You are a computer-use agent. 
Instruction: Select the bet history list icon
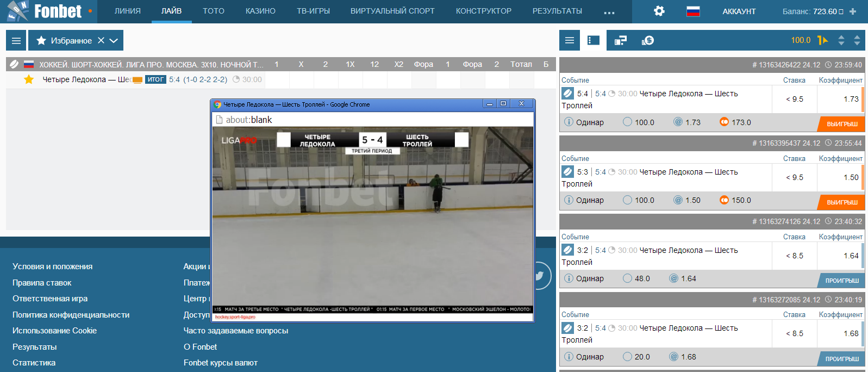594,40
